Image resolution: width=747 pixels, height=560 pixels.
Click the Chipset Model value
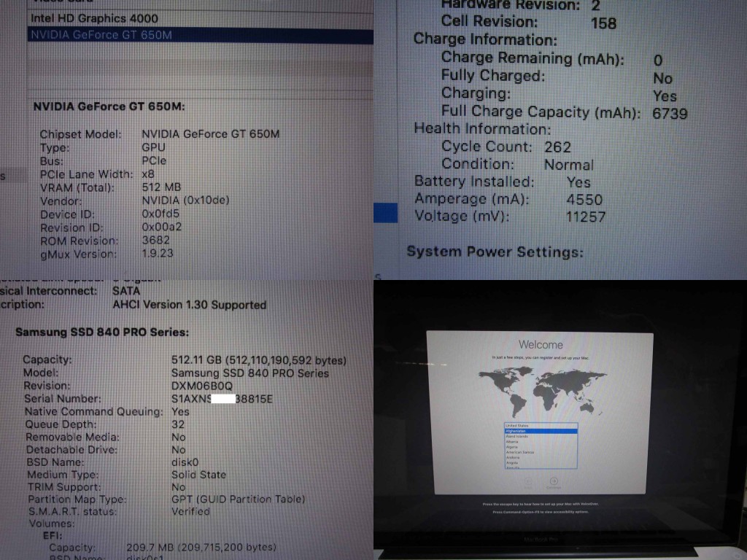[x=211, y=134]
